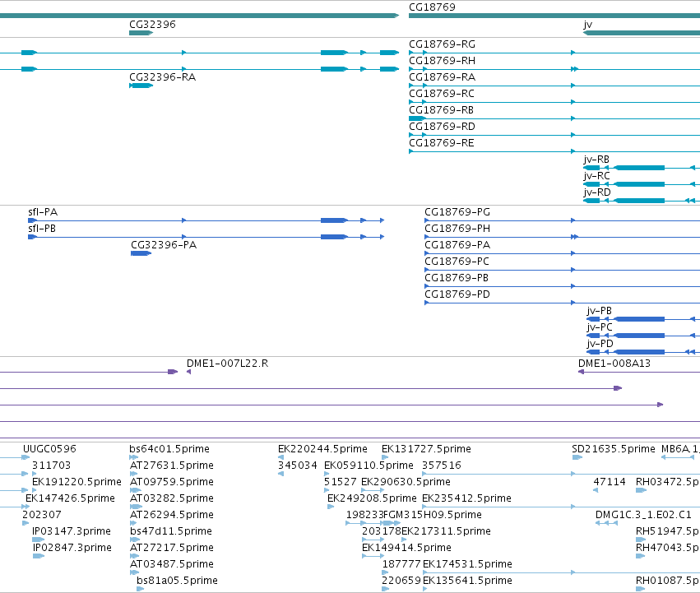Click the EK235412.5prime label
The image size is (700, 593).
(467, 498)
